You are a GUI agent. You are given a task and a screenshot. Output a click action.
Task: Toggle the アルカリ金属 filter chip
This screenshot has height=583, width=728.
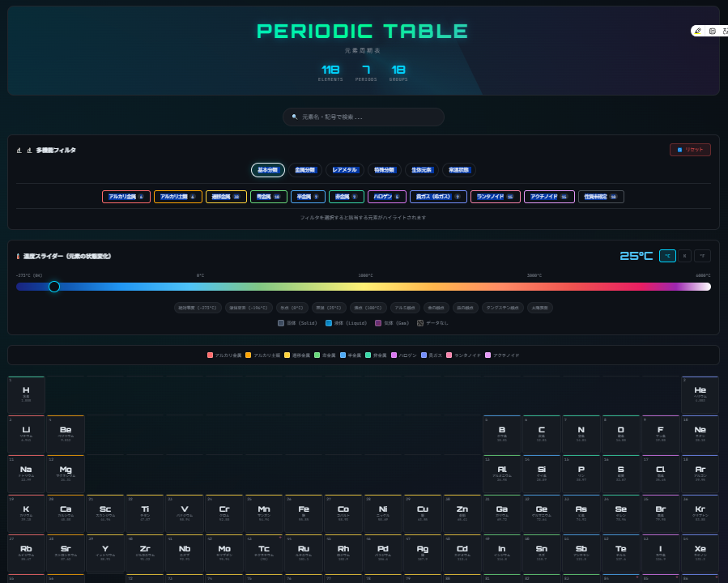[126, 197]
